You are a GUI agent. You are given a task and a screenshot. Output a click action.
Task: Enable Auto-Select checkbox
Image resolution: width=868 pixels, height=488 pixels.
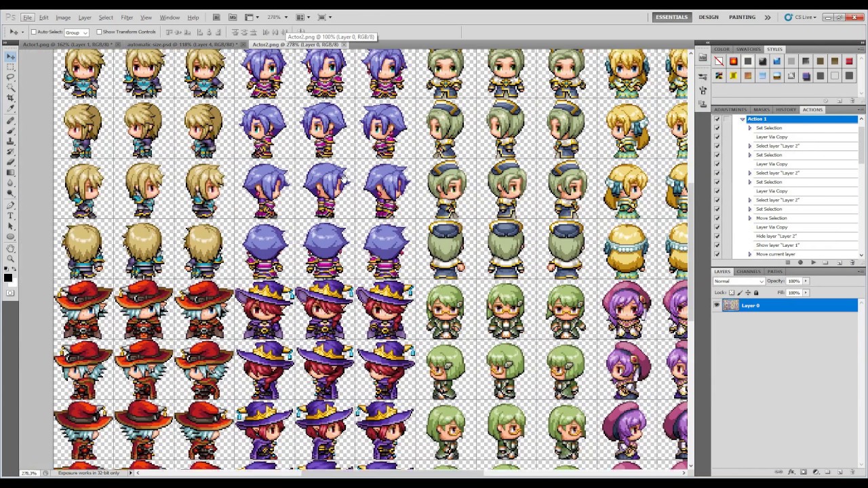point(33,32)
